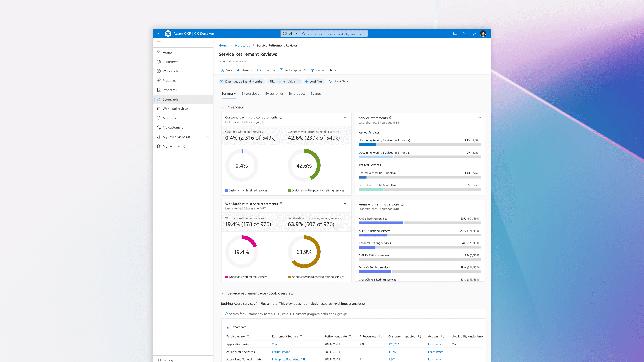The image size is (644, 362).
Task: Collapse the Overview section
Action: click(x=223, y=107)
